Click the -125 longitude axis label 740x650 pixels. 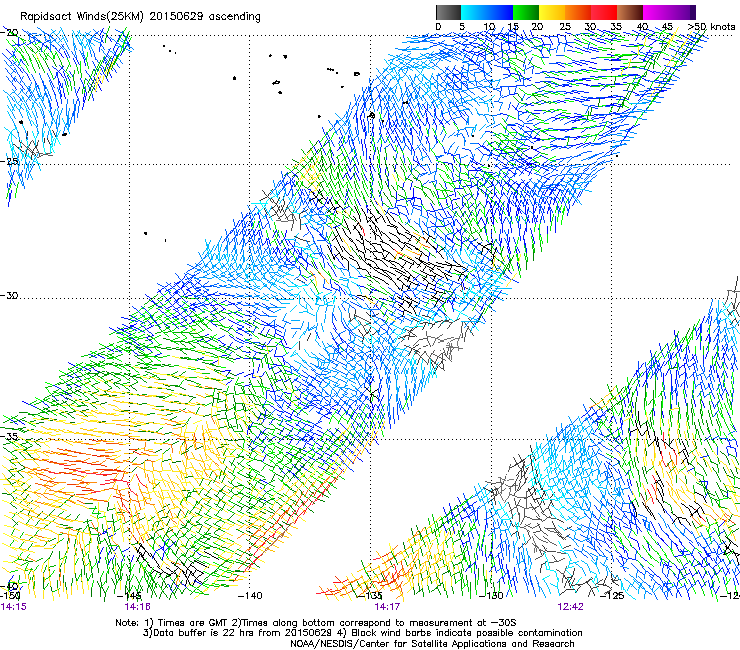(x=612, y=596)
